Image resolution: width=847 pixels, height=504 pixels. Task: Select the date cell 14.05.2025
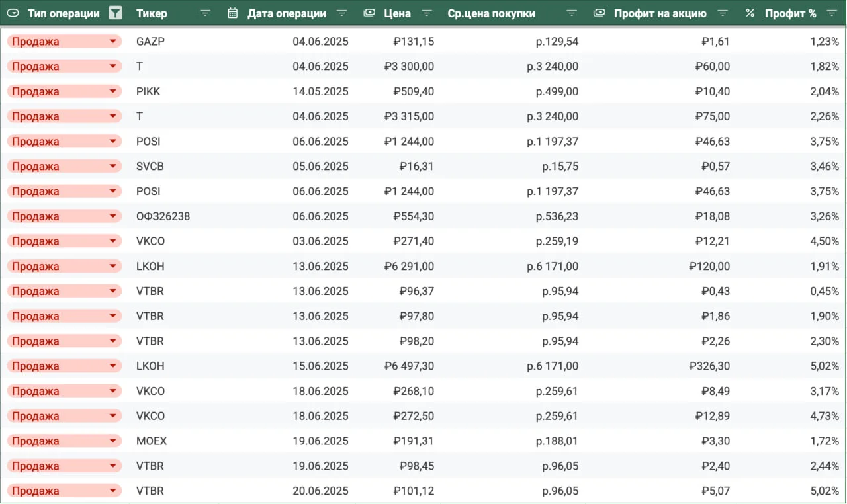(x=320, y=91)
